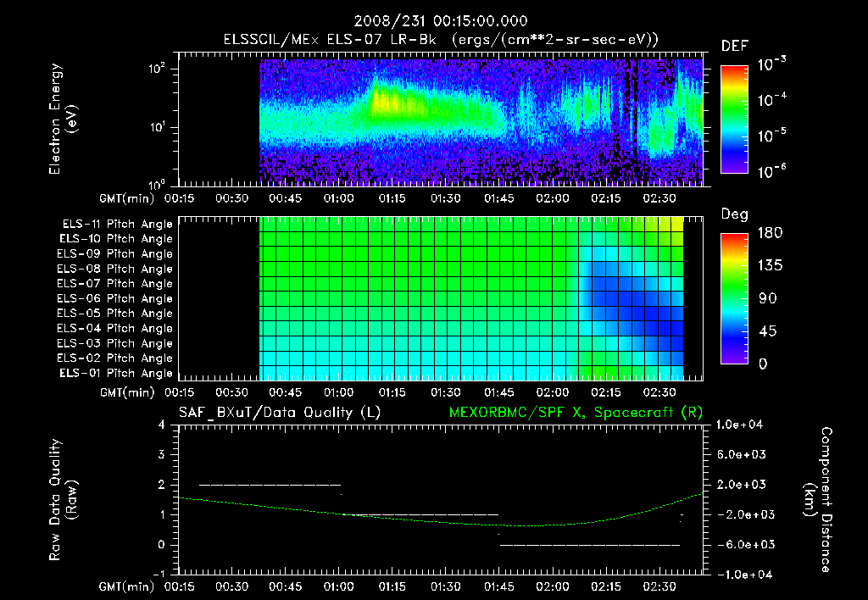Click the DEF label above color bar

(x=735, y=46)
